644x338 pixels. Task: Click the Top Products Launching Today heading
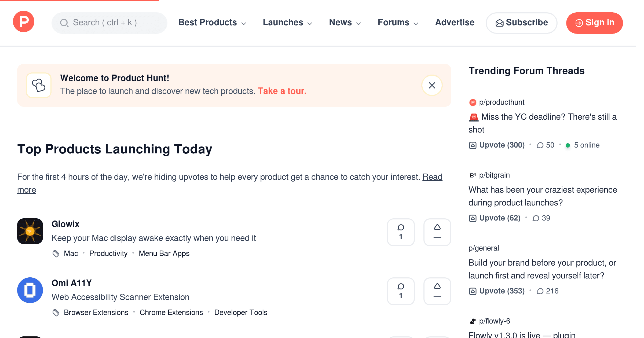pos(115,149)
